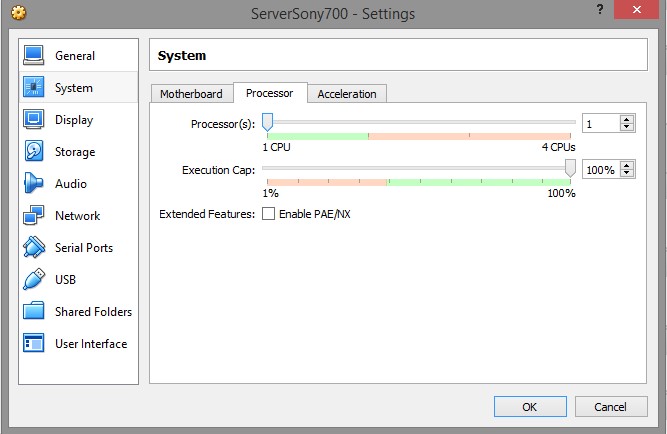Open the General settings category label
Screen dimensions: 667x434
tap(75, 56)
